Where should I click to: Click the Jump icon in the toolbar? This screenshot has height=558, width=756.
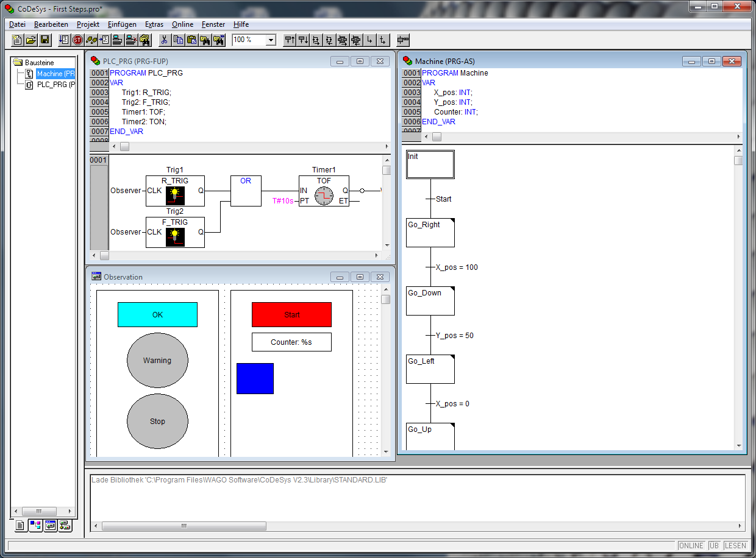coord(369,40)
